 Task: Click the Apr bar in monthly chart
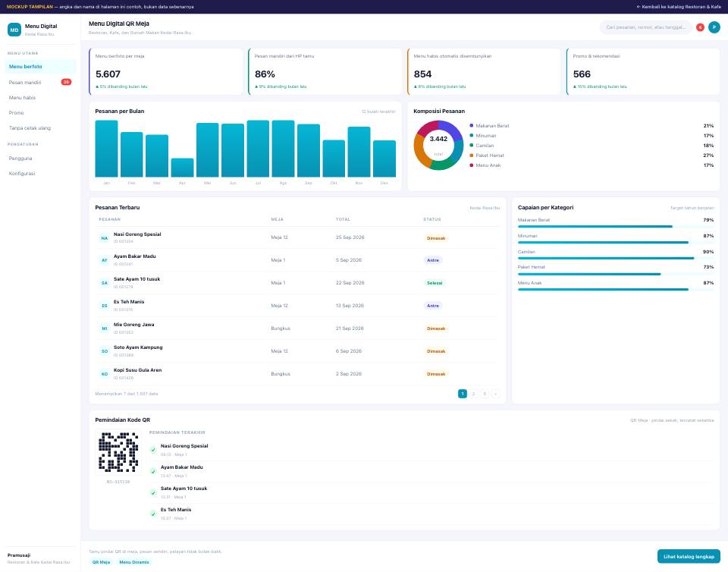click(182, 168)
